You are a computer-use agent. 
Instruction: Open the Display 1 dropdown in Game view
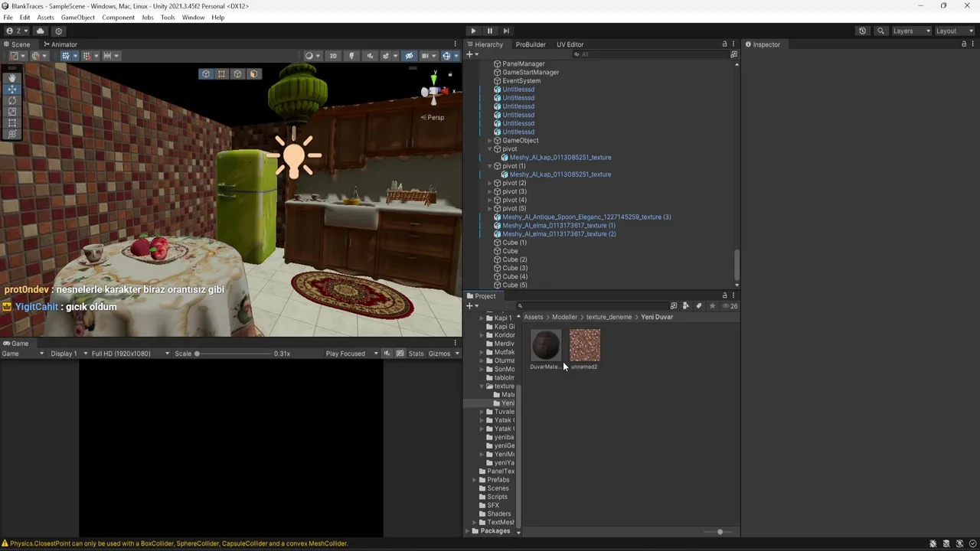(67, 354)
